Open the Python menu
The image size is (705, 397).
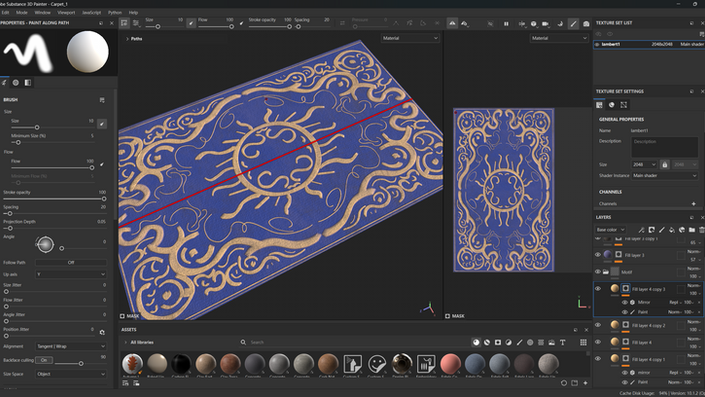(x=115, y=13)
